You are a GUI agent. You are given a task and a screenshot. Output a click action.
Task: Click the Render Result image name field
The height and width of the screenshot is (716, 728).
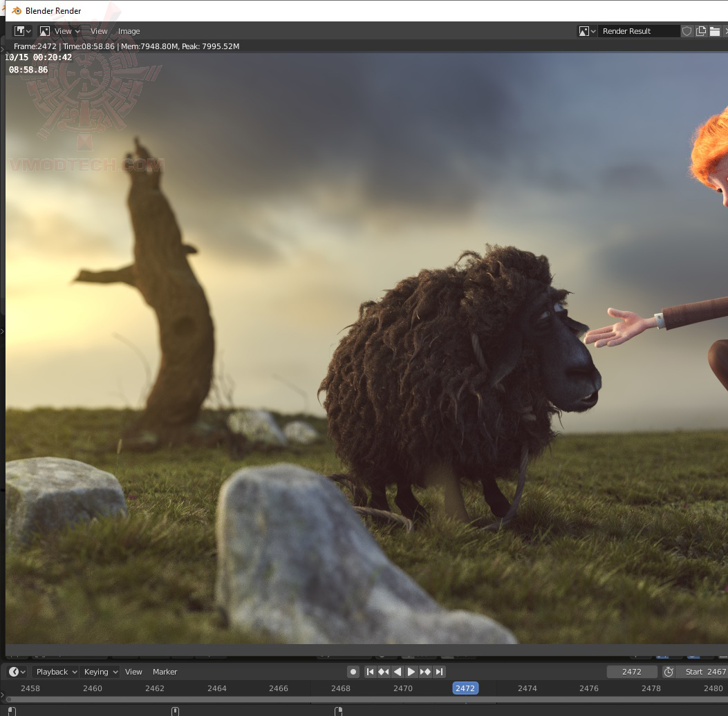tap(638, 31)
